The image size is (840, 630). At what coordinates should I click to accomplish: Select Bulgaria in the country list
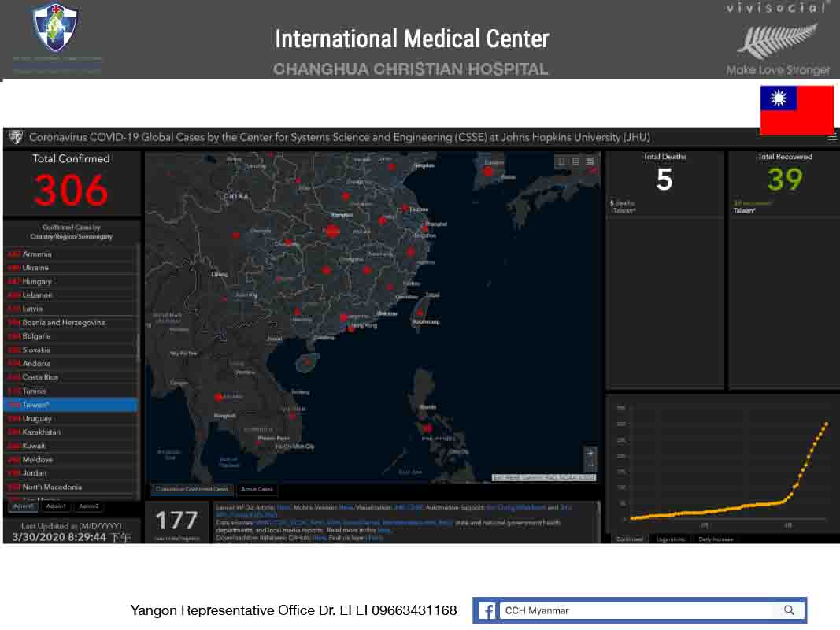[x=71, y=336]
